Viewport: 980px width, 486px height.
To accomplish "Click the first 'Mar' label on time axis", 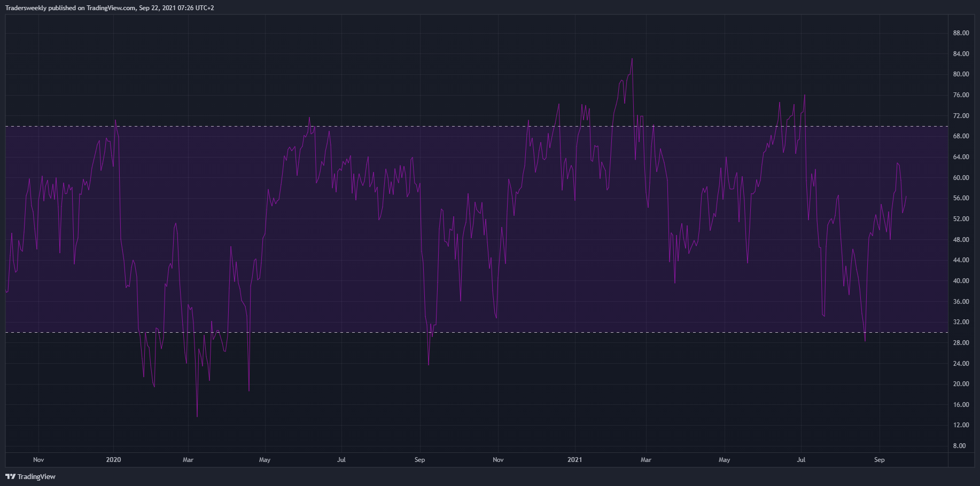I will pos(188,460).
